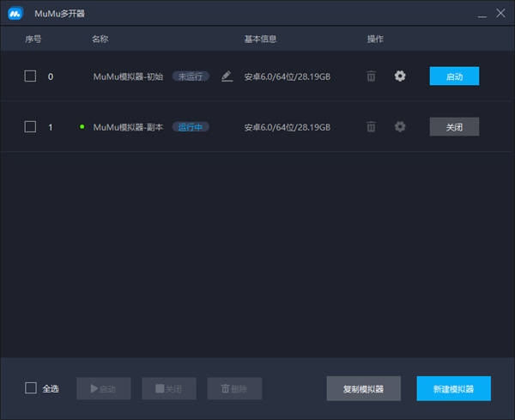Close the MuMu多开器 window
The image size is (515, 420).
(500, 13)
